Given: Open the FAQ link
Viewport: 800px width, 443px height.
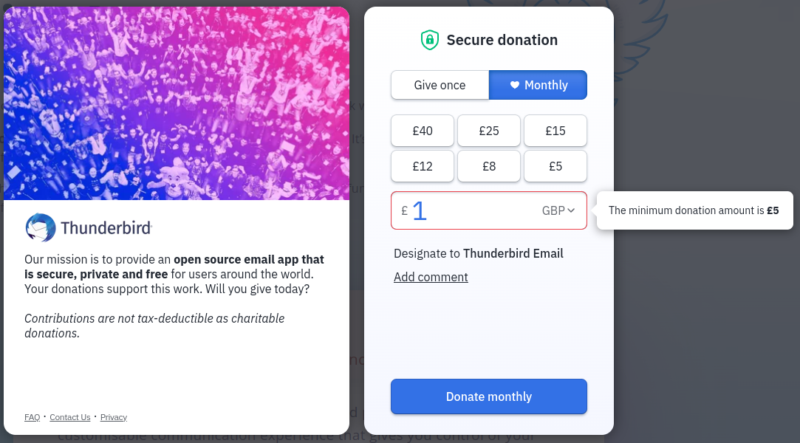Looking at the screenshot, I should 32,417.
